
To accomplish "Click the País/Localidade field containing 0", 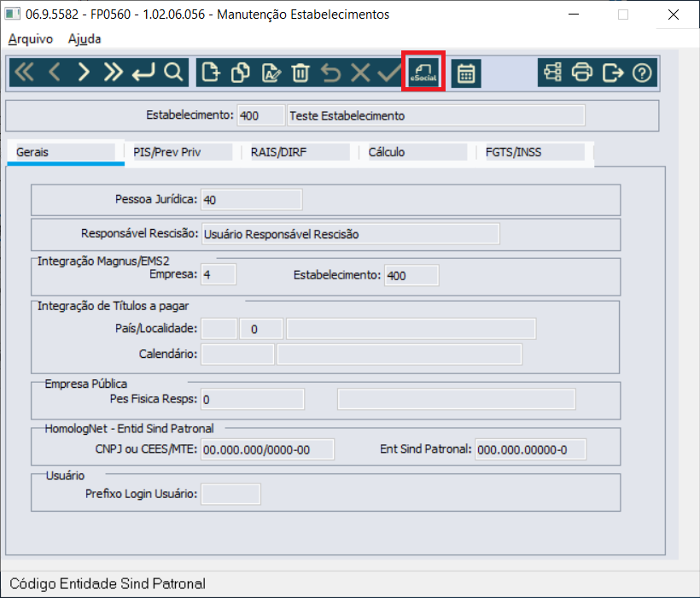I will pos(261,329).
